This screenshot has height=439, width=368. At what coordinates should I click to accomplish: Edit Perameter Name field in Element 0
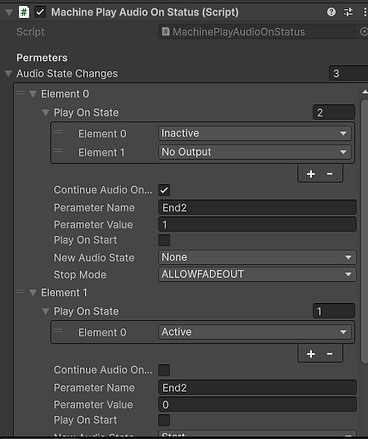pos(257,208)
